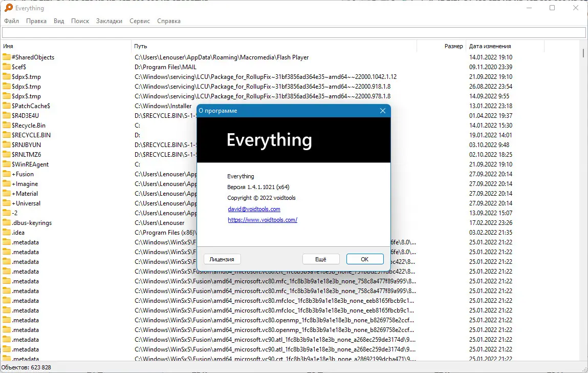
Task: Click date 13.09.2022 15:07
Action: click(x=490, y=213)
